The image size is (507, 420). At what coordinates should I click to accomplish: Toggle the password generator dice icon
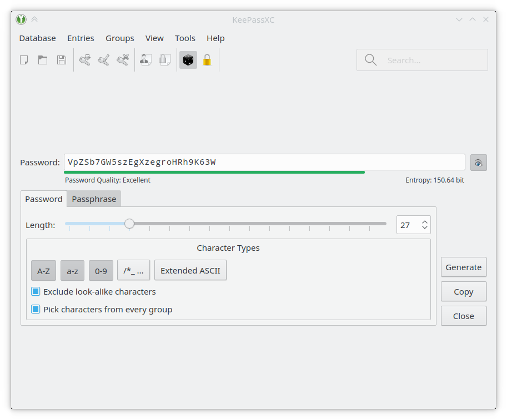(x=188, y=60)
